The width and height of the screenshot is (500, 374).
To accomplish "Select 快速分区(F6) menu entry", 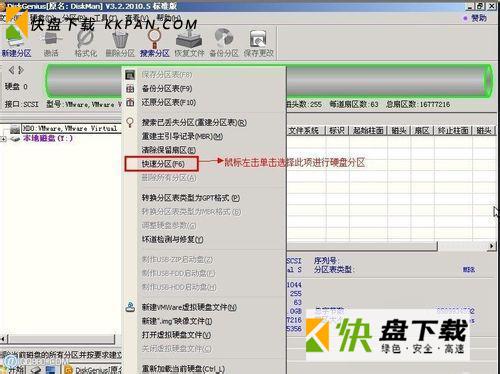I will 162,164.
